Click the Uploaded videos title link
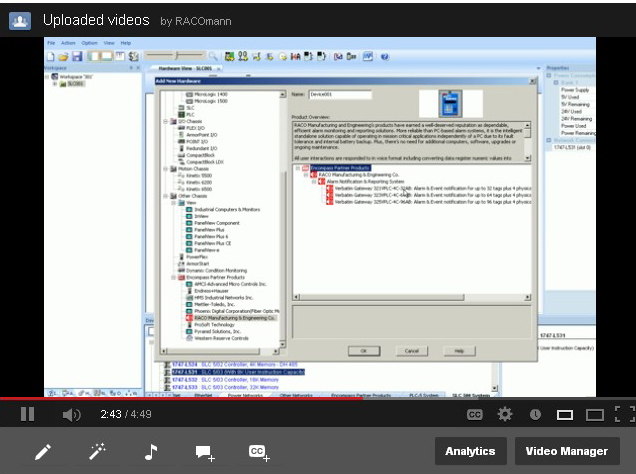636x474 pixels. 96,20
